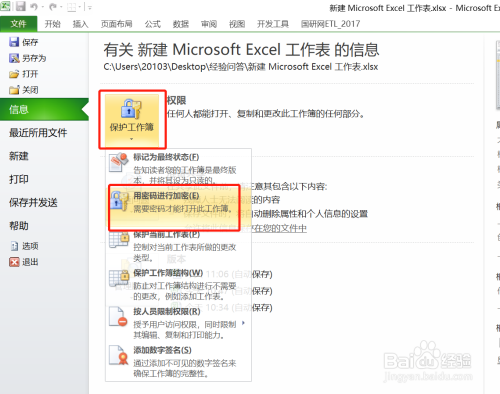
Task: Click the Excel logo icon in title bar
Action: click(x=5, y=6)
